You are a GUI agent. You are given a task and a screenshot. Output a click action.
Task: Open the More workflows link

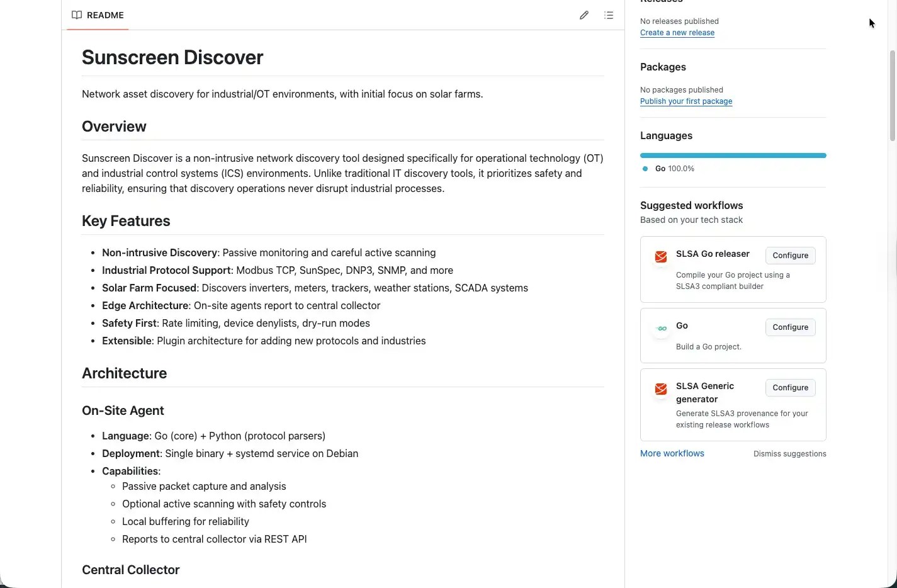click(x=672, y=453)
